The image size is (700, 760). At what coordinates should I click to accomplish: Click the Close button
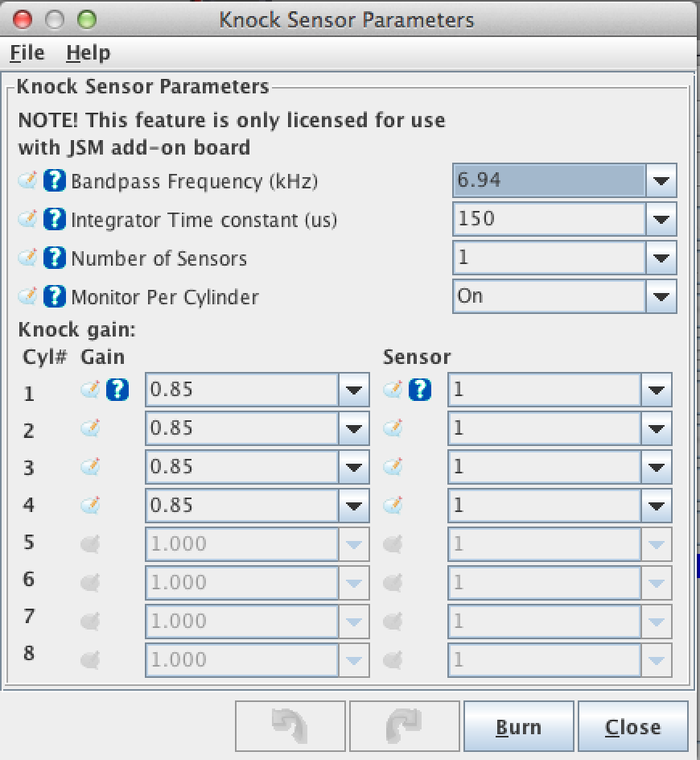[x=632, y=727]
